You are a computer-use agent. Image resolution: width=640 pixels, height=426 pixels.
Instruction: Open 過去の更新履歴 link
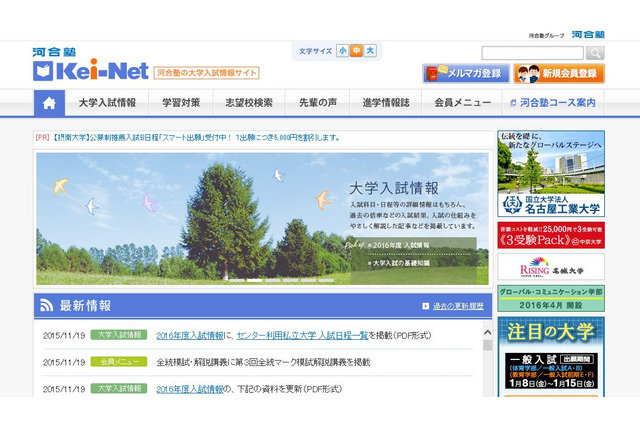[458, 306]
